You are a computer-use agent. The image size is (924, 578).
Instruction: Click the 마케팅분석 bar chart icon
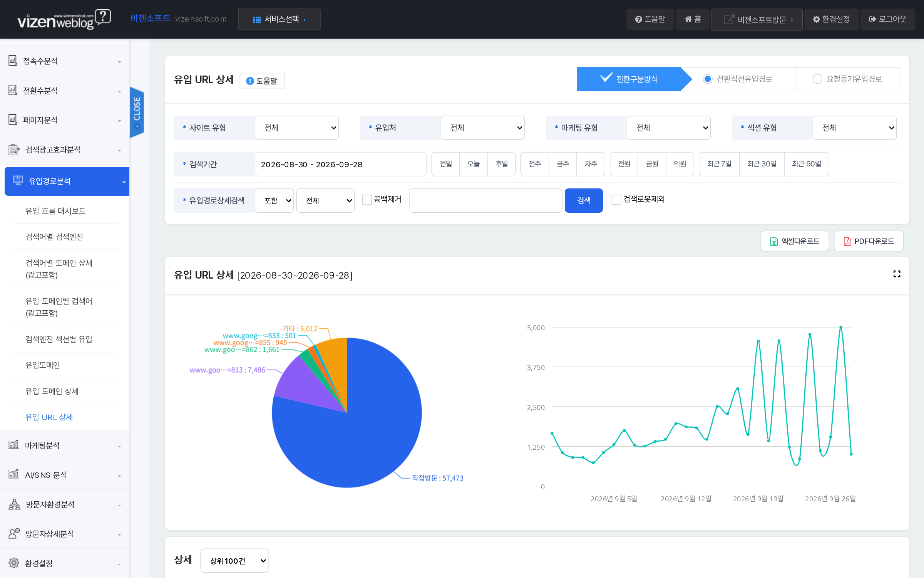coord(13,445)
